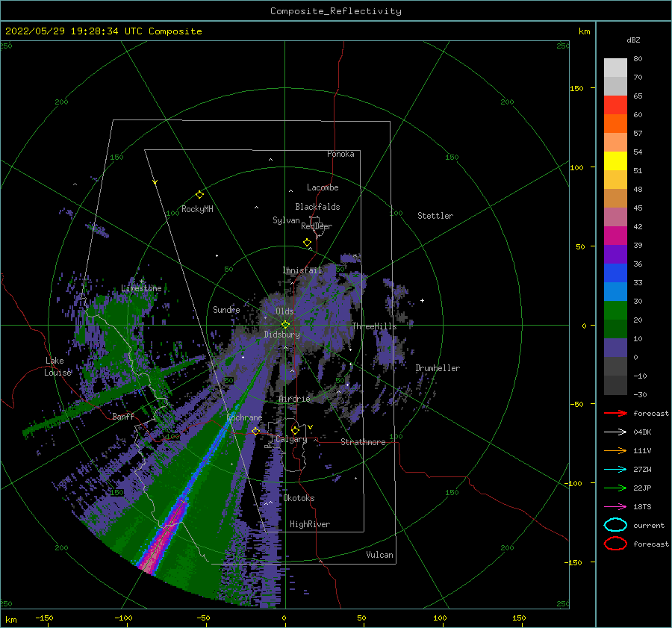This screenshot has width=672, height=628.
Task: Click yellow diamond marker below Cochrane
Action: [255, 431]
